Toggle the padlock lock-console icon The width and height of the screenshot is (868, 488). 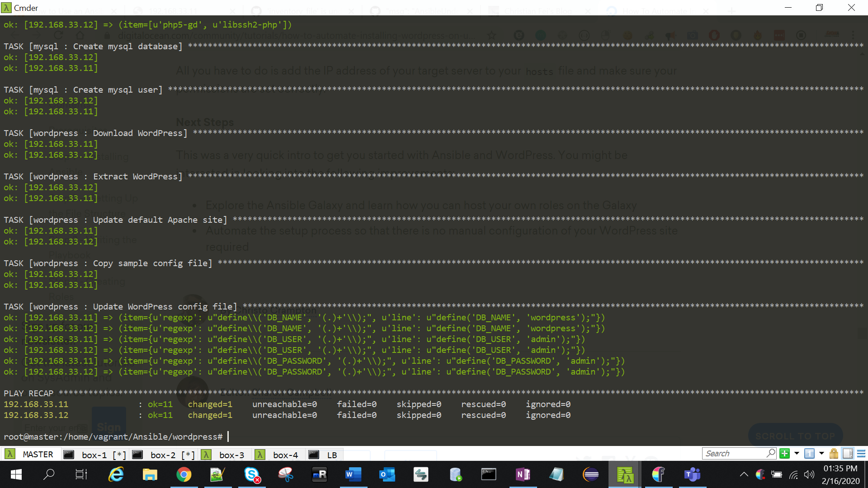(834, 453)
